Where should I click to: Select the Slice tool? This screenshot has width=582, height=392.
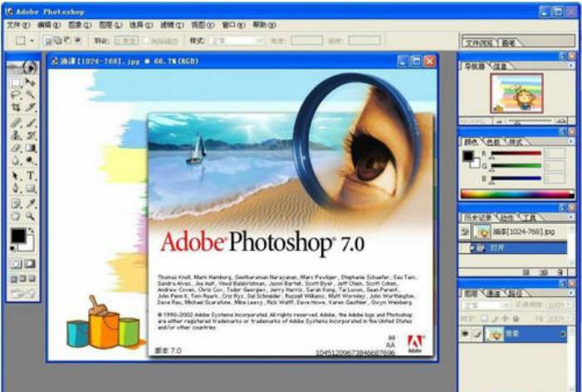click(31, 108)
